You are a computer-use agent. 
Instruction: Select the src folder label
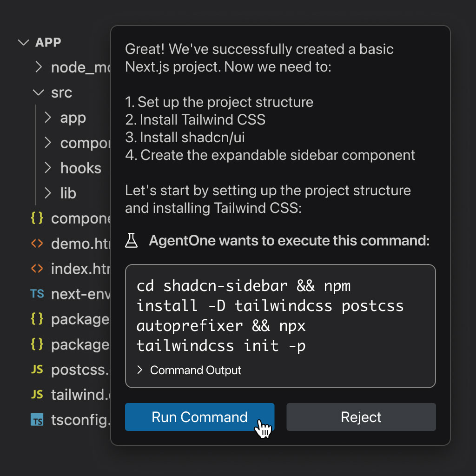point(62,93)
